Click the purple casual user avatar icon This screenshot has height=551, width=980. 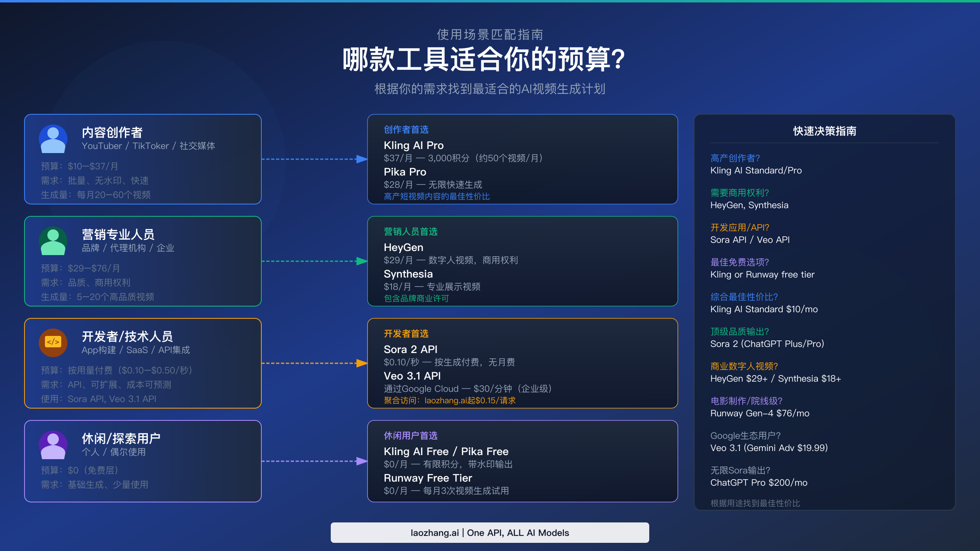click(x=53, y=444)
